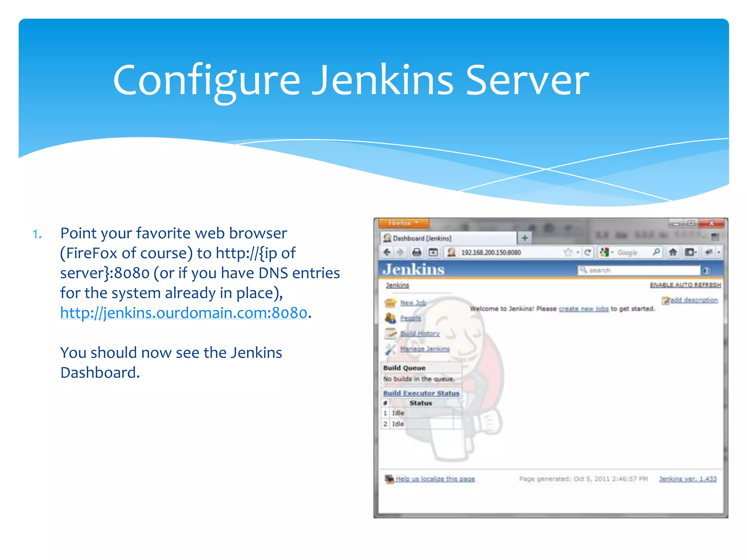This screenshot has width=747, height=560.
Task: Click the New Job icon
Action: (x=390, y=303)
